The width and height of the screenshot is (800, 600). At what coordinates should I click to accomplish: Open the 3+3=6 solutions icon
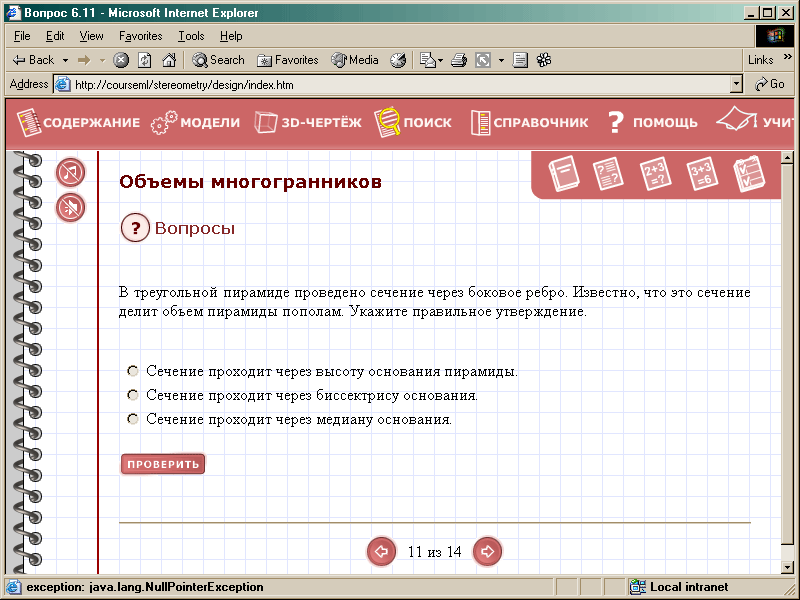pos(702,175)
